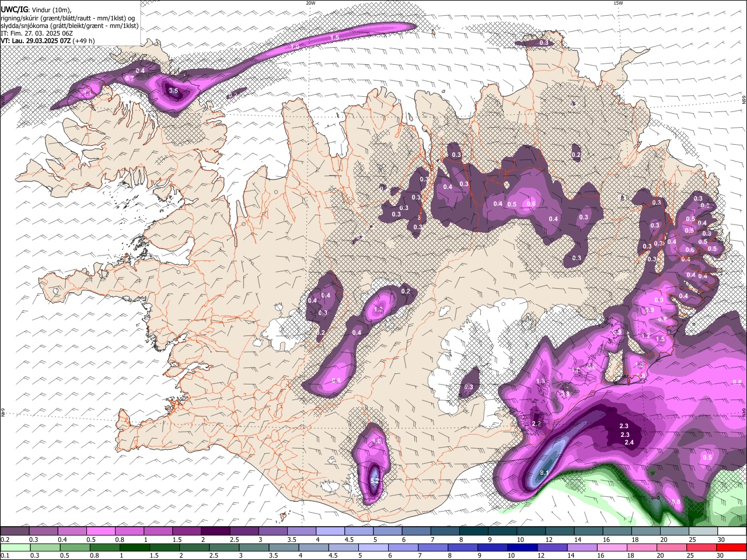The width and height of the screenshot is (747, 560).
Task: Pick the pale green lower swatch between 0.1 and 0.3
Action: coord(15,548)
